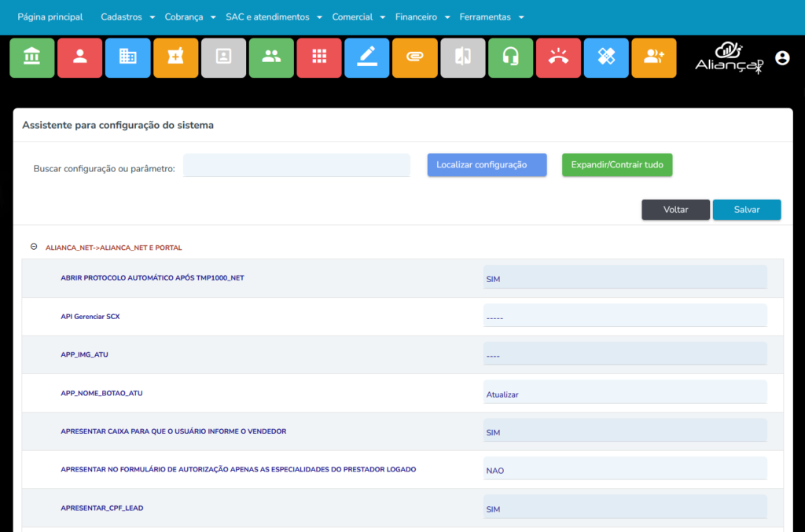
Task: Open the red person cadastro icon
Action: click(79, 57)
